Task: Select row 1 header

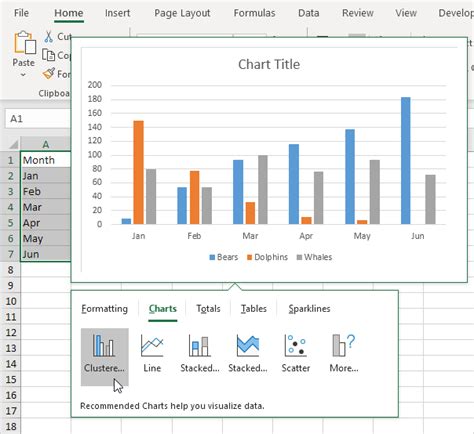Action: pos(10,160)
